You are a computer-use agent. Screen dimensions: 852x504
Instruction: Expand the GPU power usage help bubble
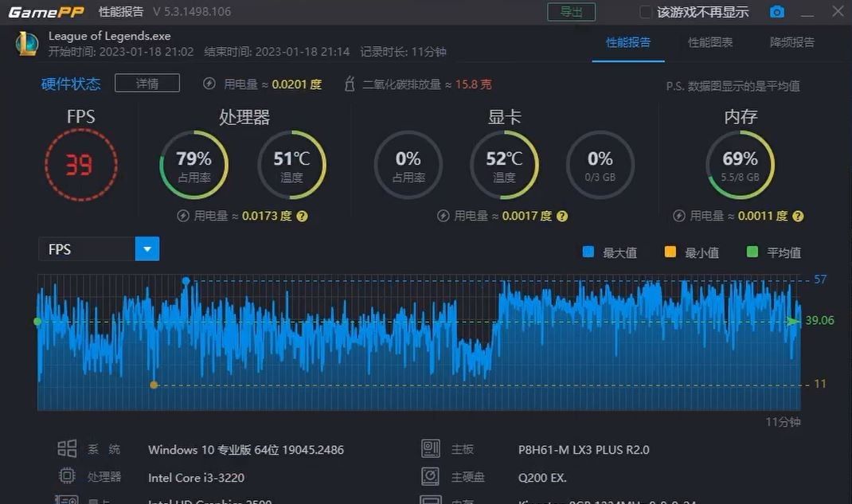pyautogui.click(x=561, y=216)
